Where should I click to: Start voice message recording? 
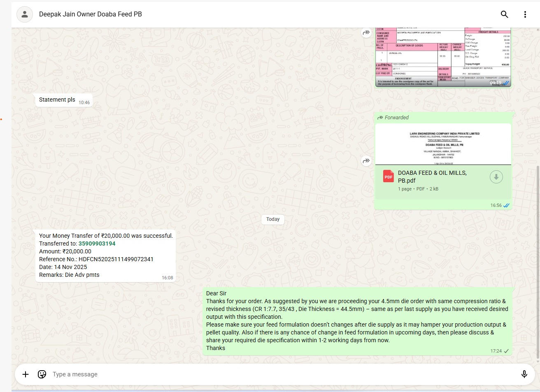524,374
